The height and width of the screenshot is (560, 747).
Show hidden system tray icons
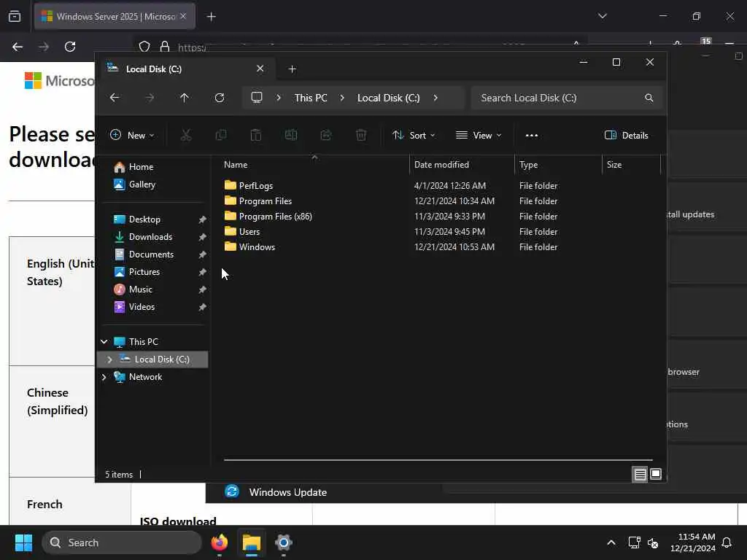[611, 542]
